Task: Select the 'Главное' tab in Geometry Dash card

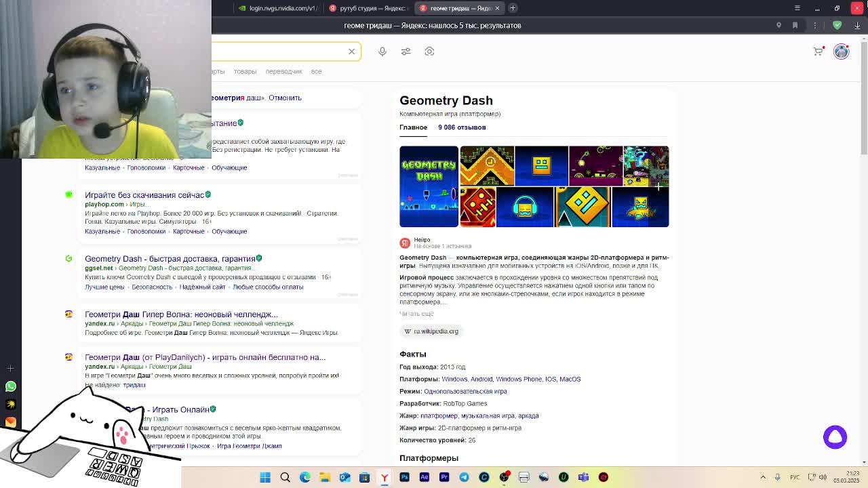Action: tap(413, 127)
